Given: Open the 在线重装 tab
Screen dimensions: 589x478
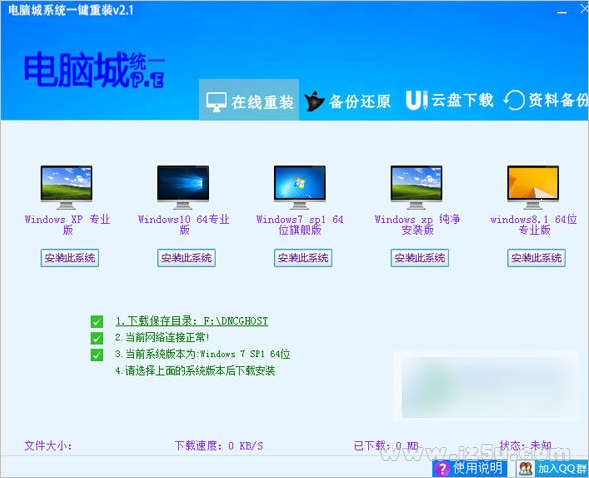Looking at the screenshot, I should click(x=249, y=100).
